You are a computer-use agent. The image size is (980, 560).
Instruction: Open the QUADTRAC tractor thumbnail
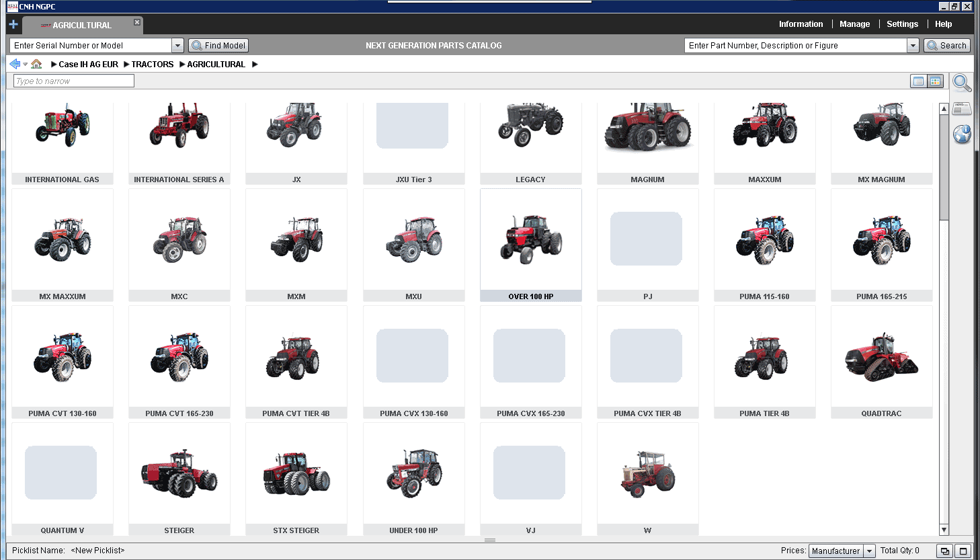coord(882,362)
